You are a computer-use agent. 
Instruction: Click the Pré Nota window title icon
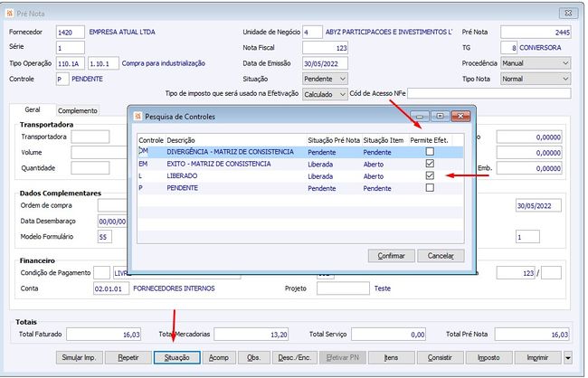click(x=10, y=14)
